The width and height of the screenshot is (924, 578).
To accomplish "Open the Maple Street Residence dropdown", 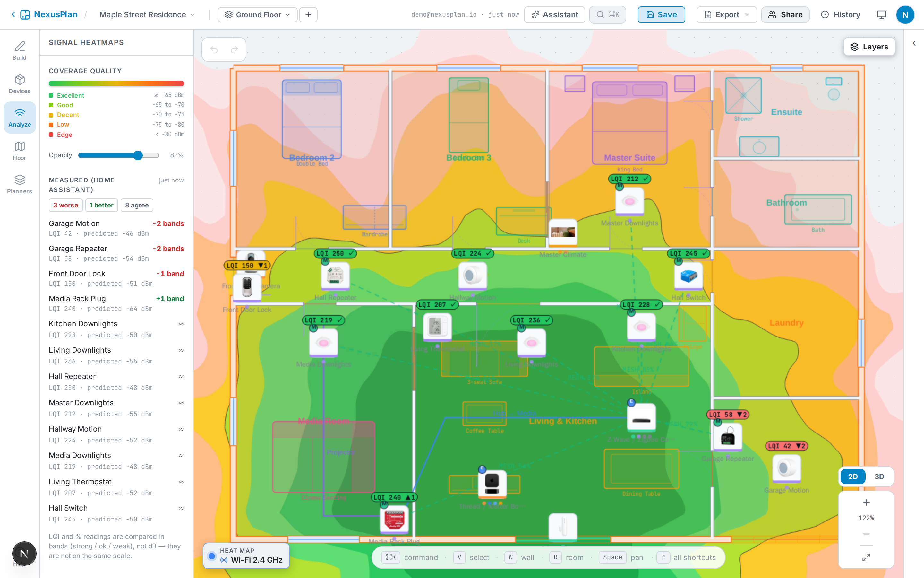I will point(147,14).
